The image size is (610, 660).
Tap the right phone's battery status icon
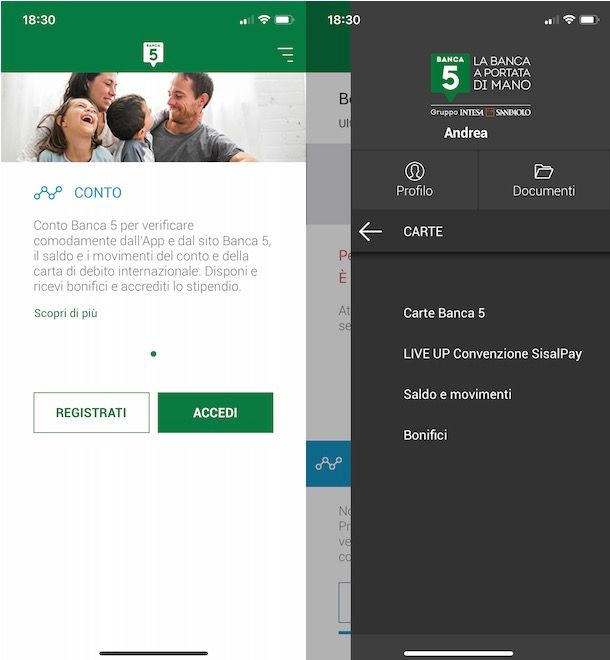coord(589,20)
